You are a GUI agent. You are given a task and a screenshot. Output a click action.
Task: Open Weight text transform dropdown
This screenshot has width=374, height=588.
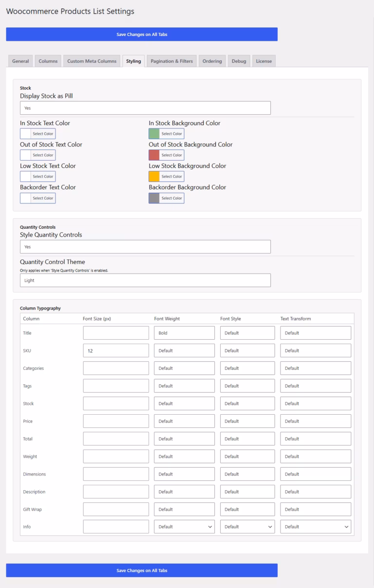tap(316, 457)
